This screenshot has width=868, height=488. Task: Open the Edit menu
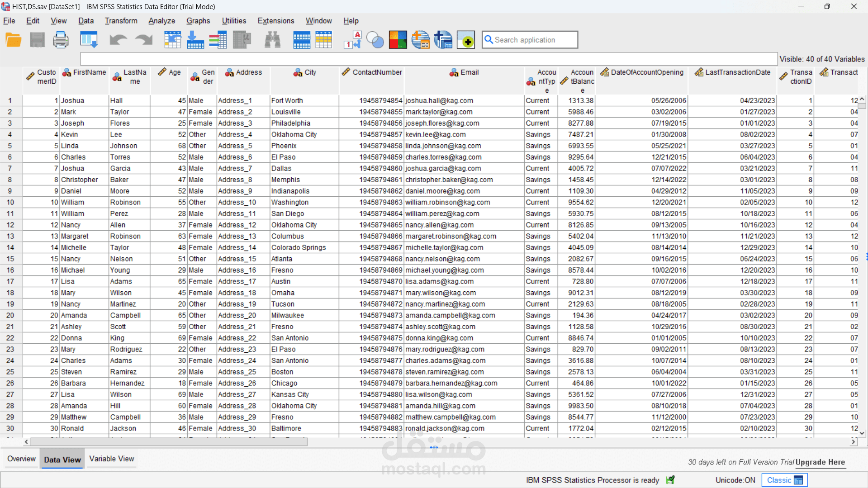coord(33,21)
